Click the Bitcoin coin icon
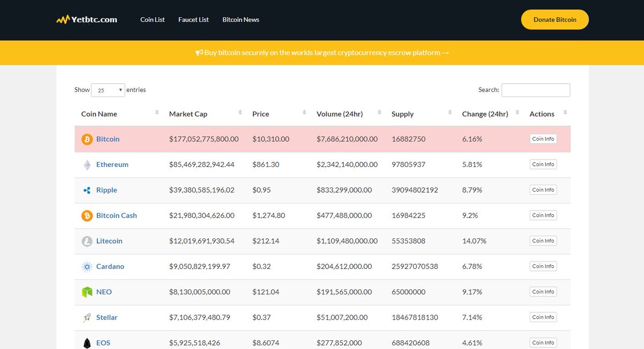 pyautogui.click(x=87, y=139)
